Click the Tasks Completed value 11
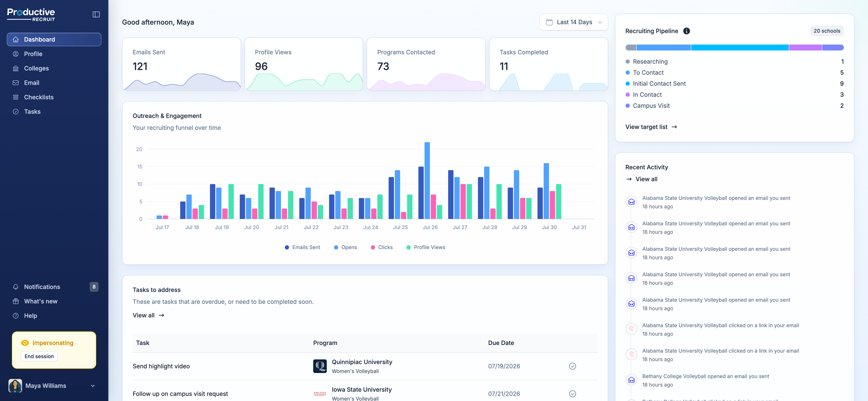The width and height of the screenshot is (868, 401). pos(504,66)
